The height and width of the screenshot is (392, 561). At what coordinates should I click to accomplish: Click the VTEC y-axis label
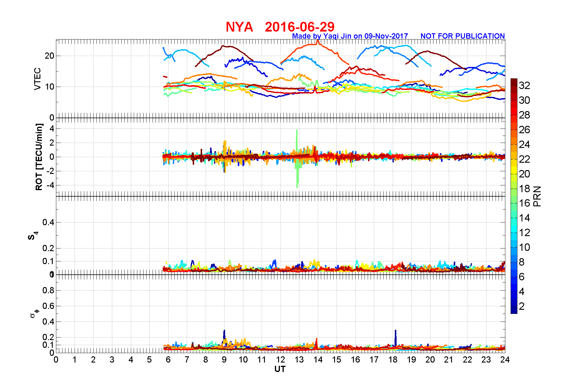(37, 79)
